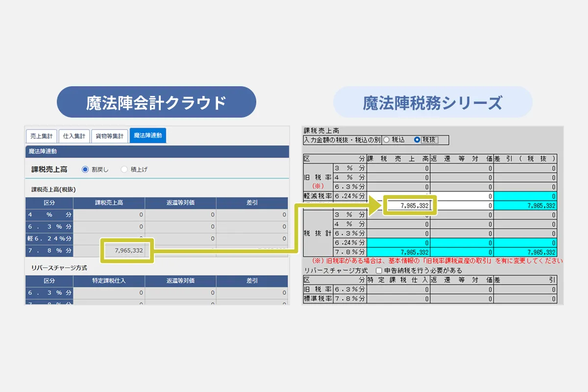Screen dimensions: 588x392
Task: Click 特定課税仕入 cell for 旧税率 6.3%分
Action: tap(398, 289)
